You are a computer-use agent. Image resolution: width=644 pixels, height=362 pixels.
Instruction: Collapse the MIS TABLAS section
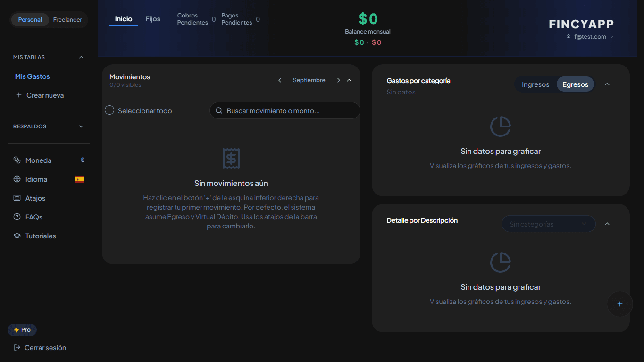[81, 57]
